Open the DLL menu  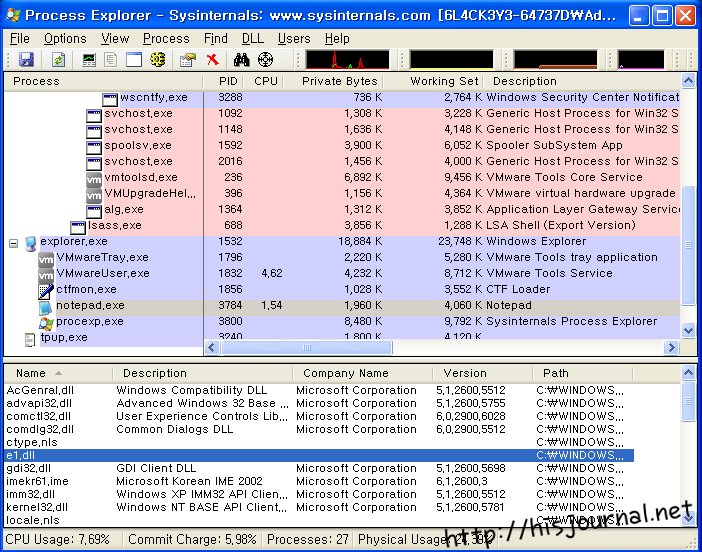click(x=253, y=39)
